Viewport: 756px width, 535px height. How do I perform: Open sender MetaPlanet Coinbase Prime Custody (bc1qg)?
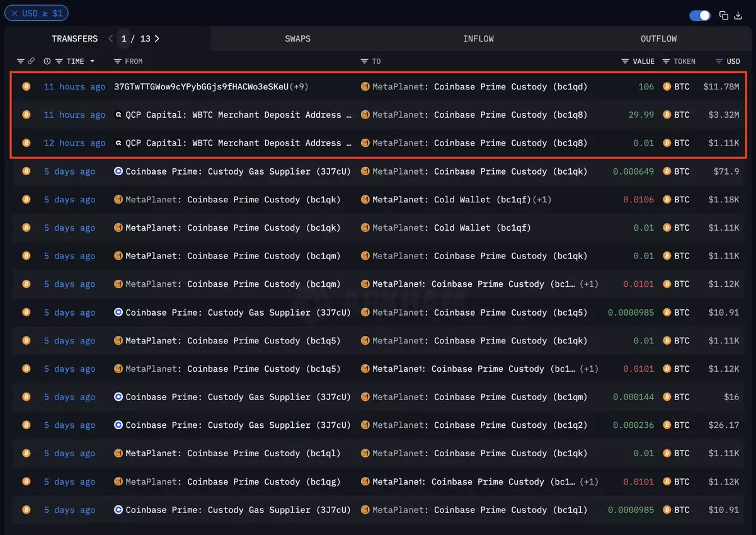pos(233,481)
